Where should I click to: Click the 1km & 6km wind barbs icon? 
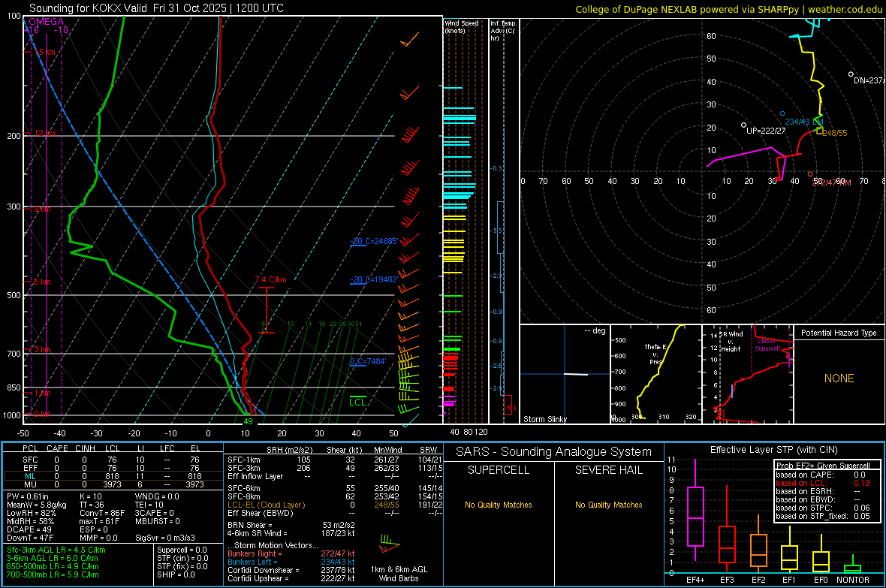tap(389, 545)
